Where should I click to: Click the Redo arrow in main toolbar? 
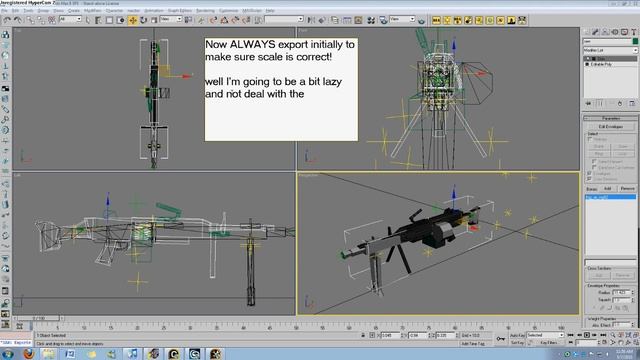coord(17,20)
